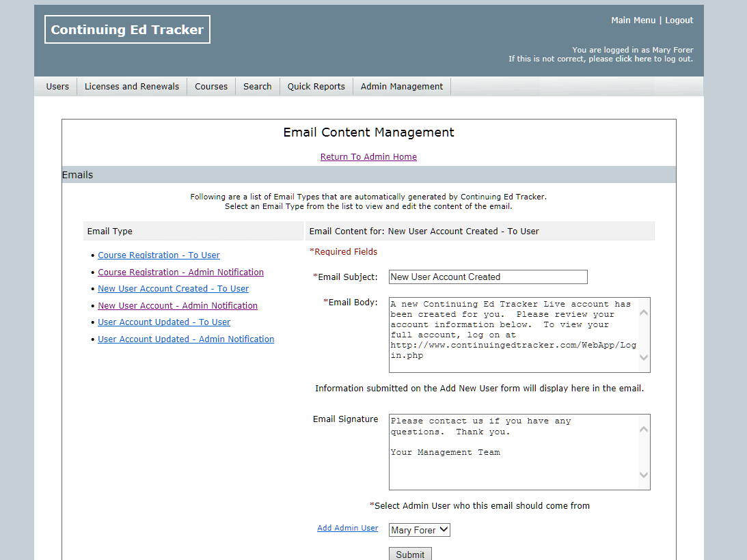Viewport: 747px width, 560px height.
Task: Open the Search menu item
Action: point(257,87)
